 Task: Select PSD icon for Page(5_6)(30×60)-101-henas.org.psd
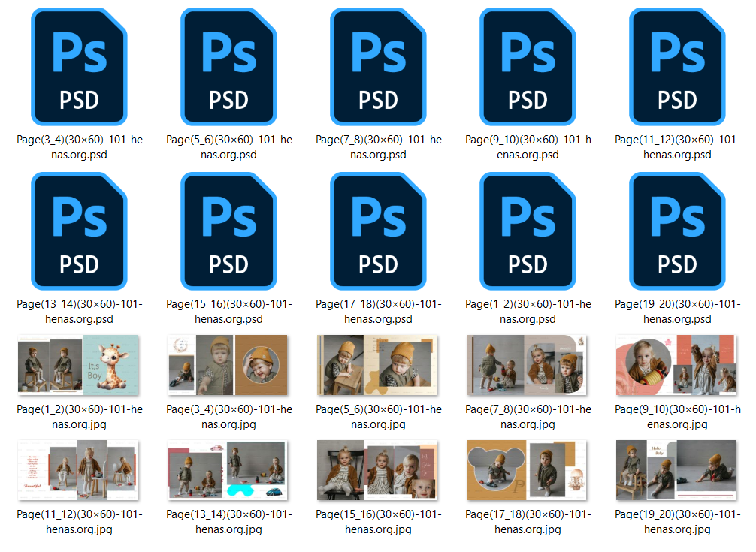point(228,67)
